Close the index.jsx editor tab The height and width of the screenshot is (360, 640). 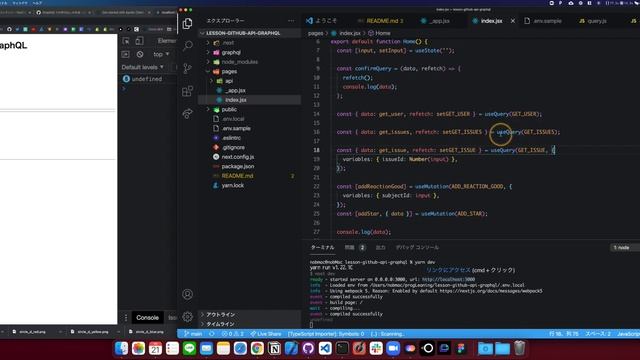513,21
